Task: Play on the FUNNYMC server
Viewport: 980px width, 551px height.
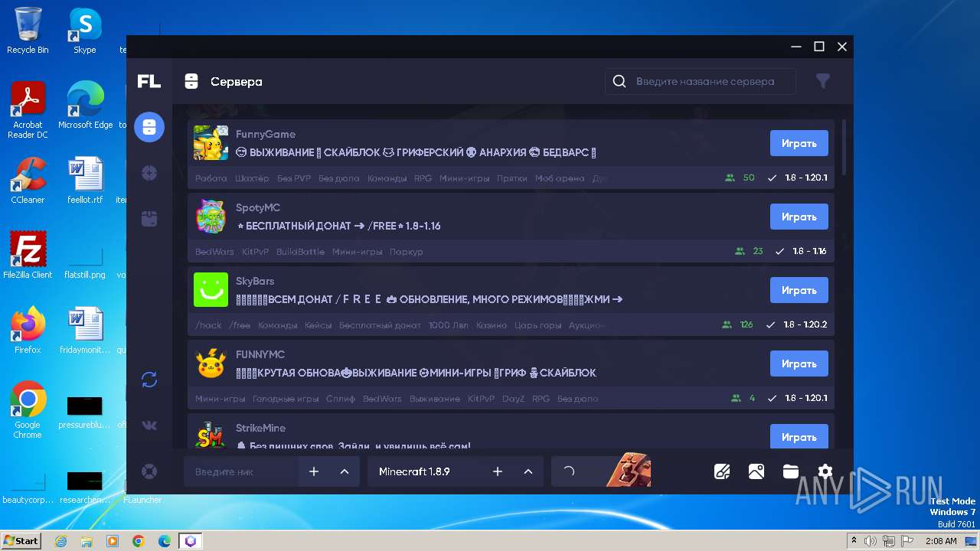Action: point(799,364)
